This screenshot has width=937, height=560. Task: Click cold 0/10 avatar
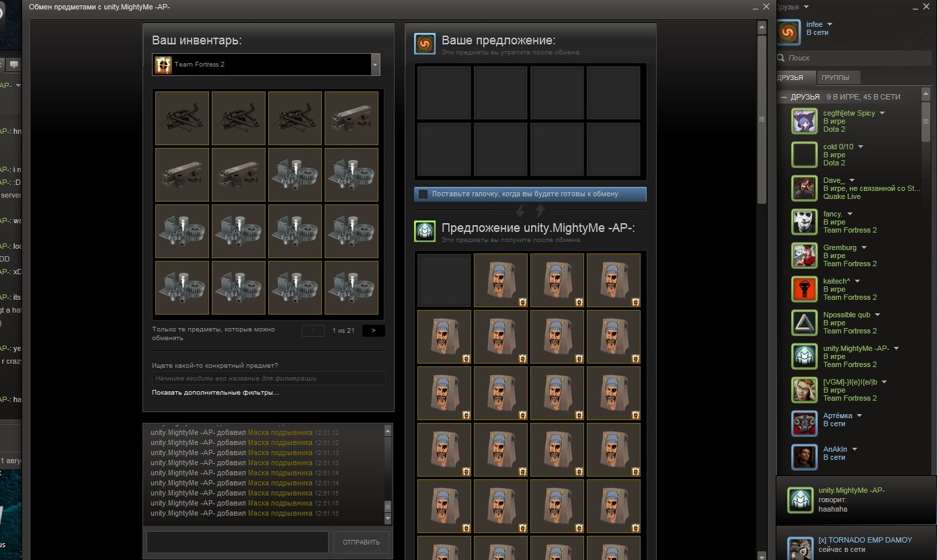point(804,155)
